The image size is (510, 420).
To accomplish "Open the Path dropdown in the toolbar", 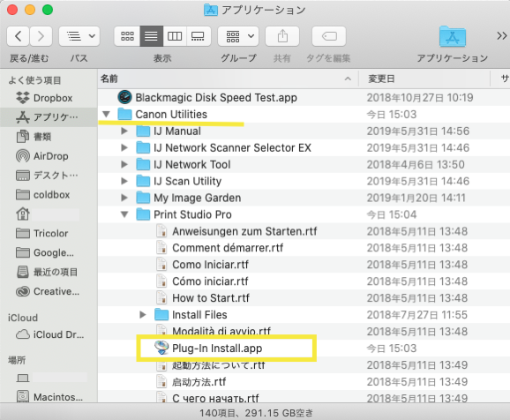I will coord(79,36).
